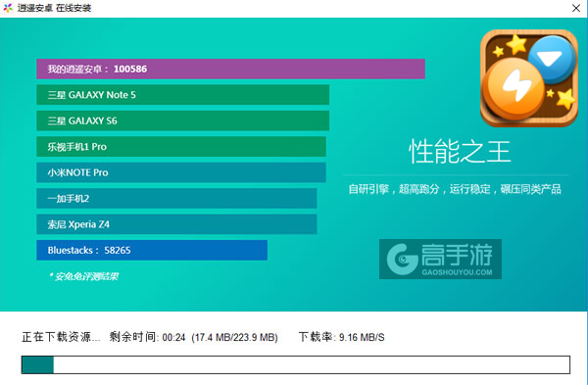Click the Bluestacks 58265 bar
This screenshot has width=588, height=385.
coord(152,250)
